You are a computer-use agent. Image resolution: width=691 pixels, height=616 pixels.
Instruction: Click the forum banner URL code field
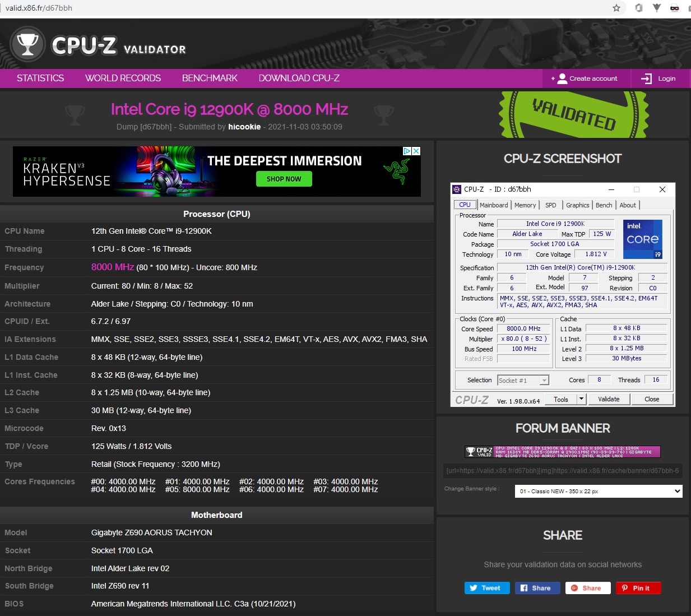563,471
